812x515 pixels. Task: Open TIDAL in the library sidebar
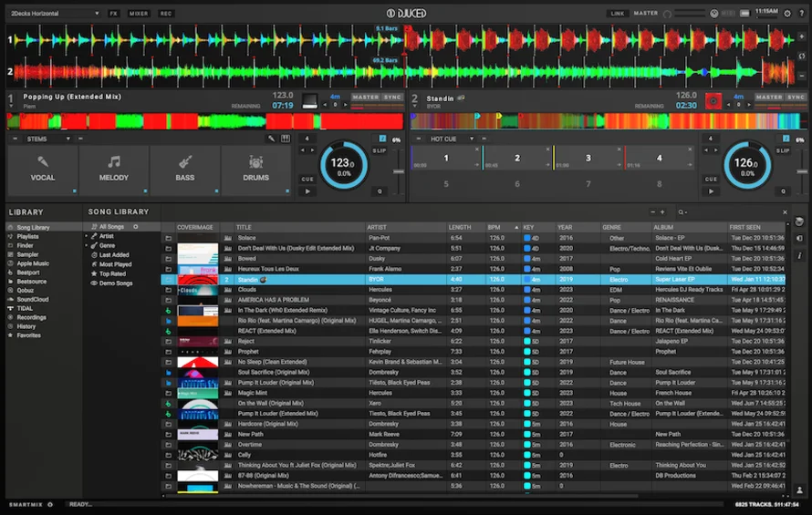[25, 308]
